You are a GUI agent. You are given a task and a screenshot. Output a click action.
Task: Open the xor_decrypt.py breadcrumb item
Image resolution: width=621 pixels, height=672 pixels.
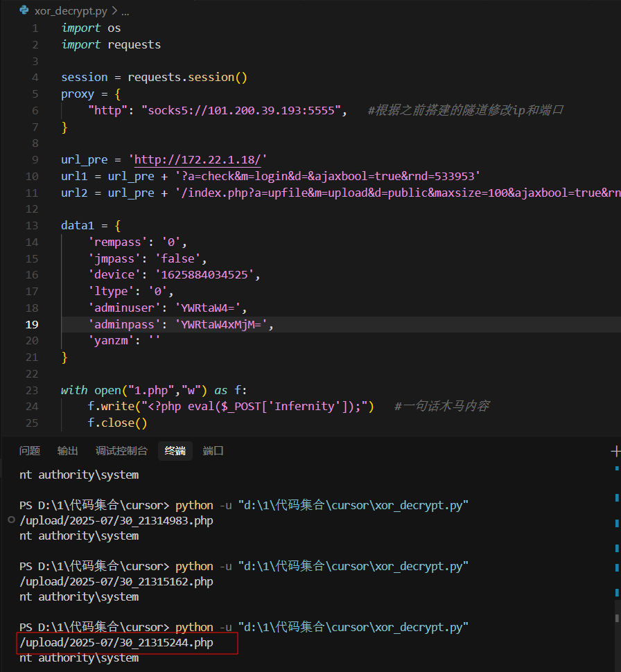click(x=71, y=11)
